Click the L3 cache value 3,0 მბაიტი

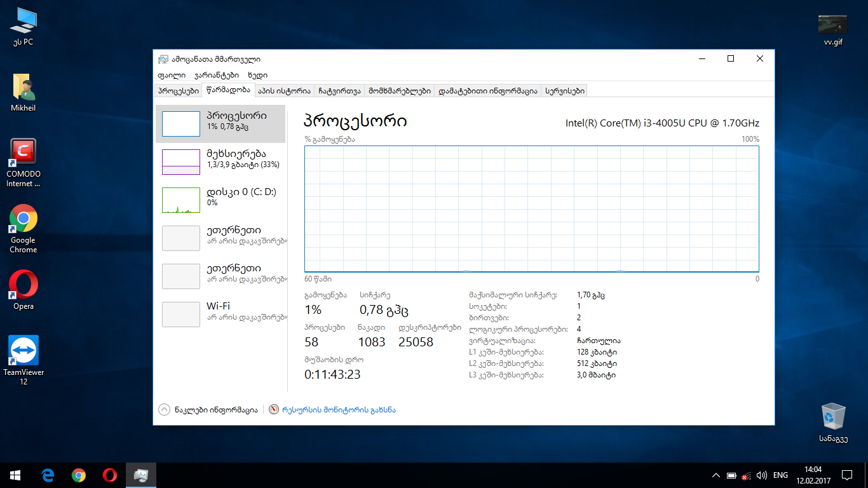[596, 375]
